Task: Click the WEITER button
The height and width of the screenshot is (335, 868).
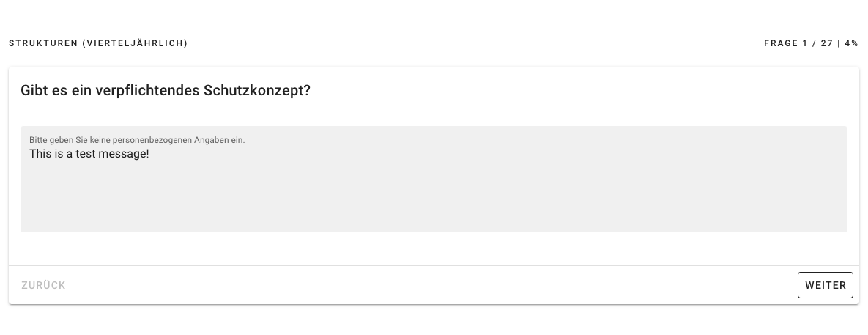Action: 825,285
